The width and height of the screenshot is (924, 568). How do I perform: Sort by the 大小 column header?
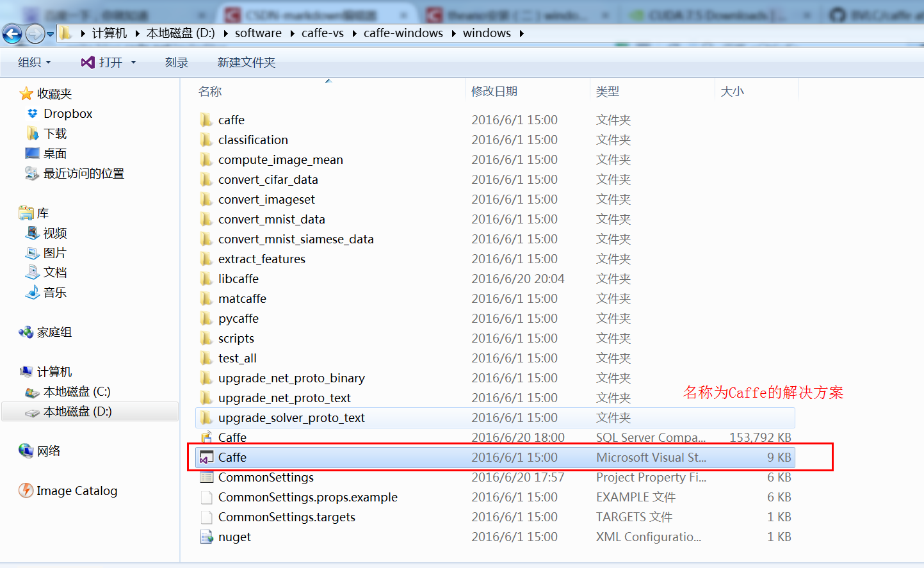click(x=733, y=92)
